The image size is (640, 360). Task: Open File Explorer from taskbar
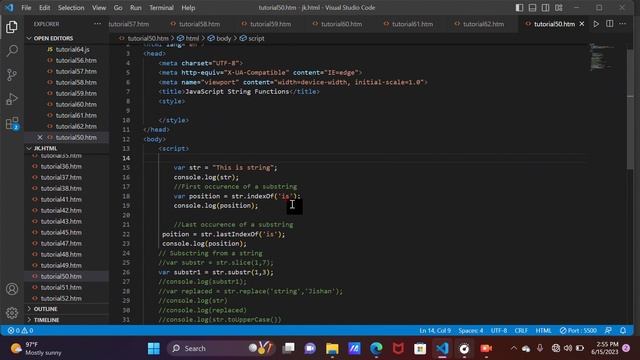(x=332, y=349)
